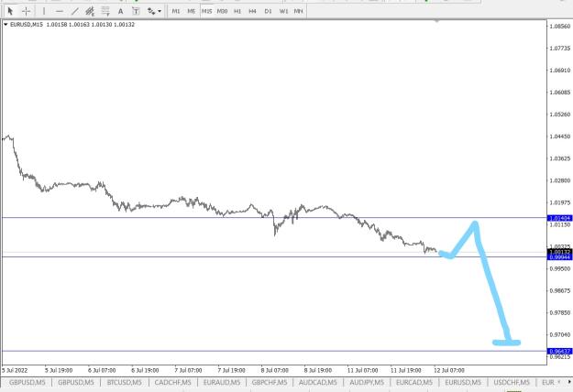Click the 0.99944 price level label
Screen dimensions: 573x392
tap(559, 257)
